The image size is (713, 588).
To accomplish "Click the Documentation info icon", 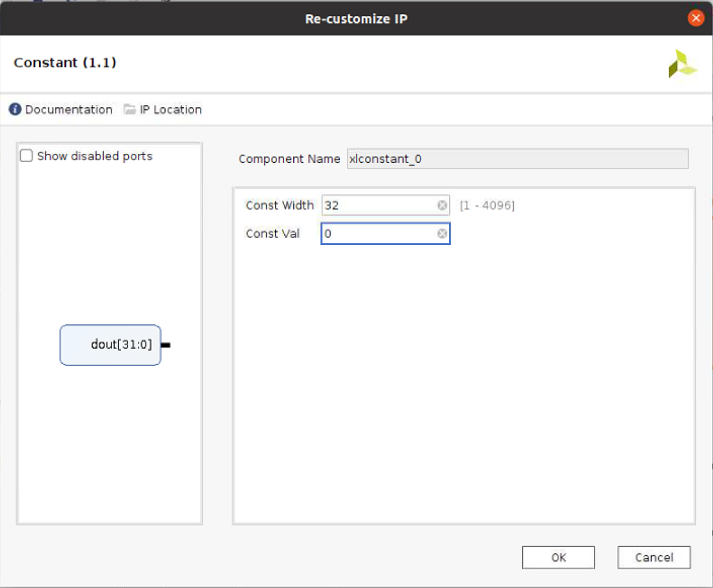I will [x=15, y=110].
